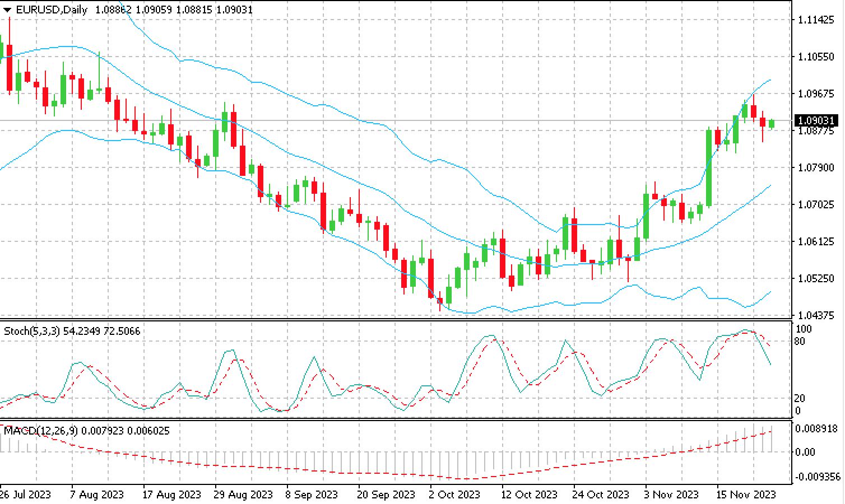
Task: Select the 17 Aug 2023 date label
Action: [x=172, y=494]
